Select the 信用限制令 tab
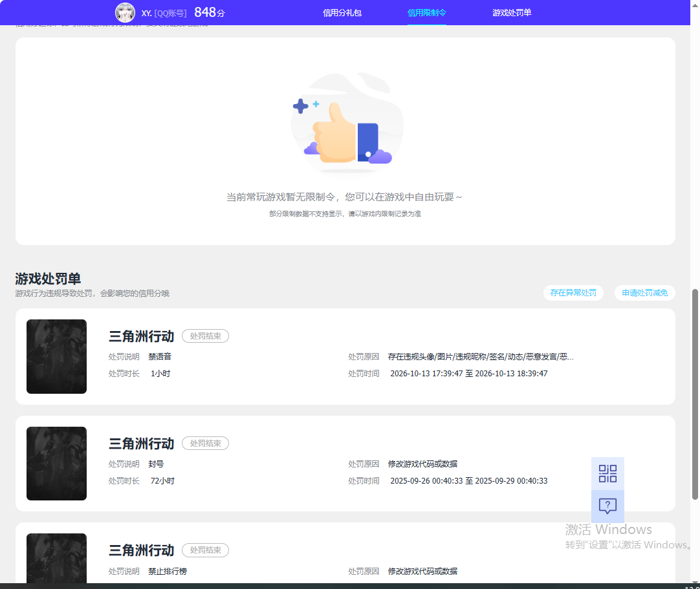The image size is (700, 589). point(427,13)
